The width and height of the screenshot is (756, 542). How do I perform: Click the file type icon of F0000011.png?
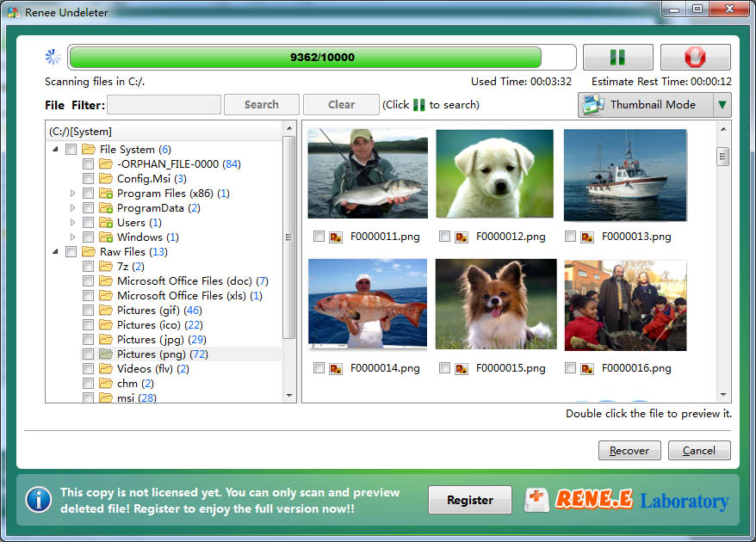point(336,237)
